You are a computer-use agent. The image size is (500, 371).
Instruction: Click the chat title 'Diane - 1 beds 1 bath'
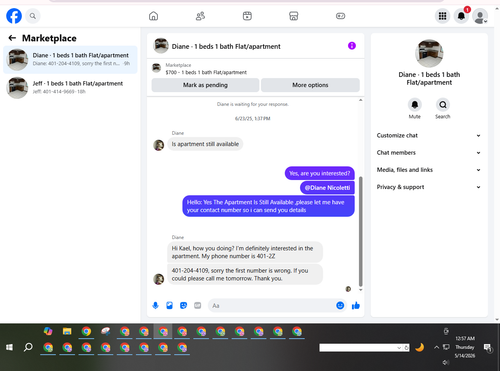point(226,46)
